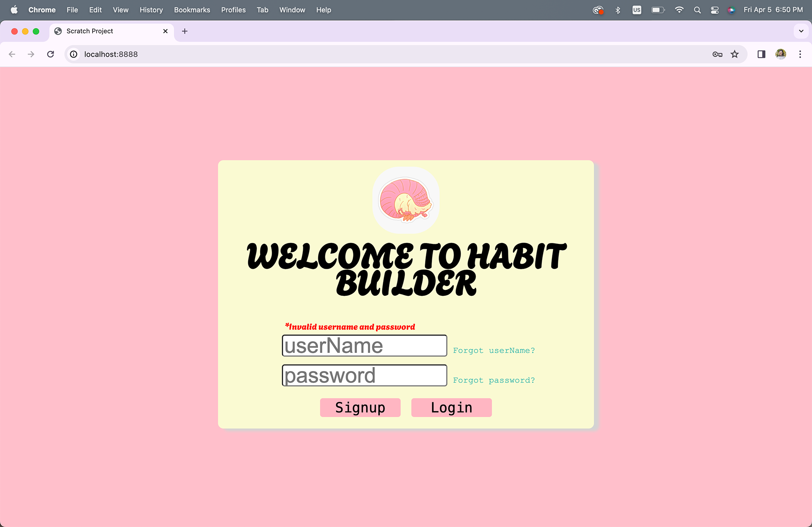Open the Chrome profile avatar

click(x=781, y=54)
